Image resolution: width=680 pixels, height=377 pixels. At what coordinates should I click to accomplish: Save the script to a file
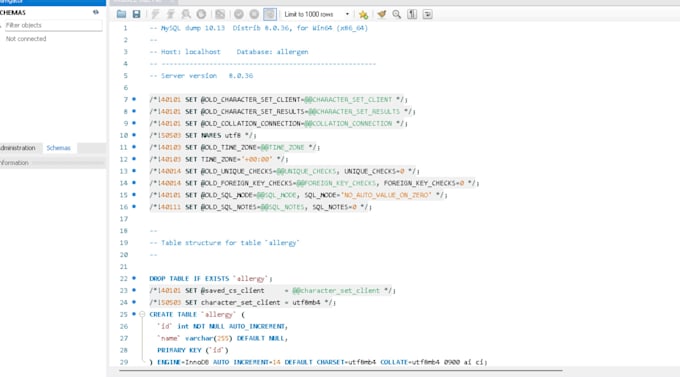[x=137, y=14]
